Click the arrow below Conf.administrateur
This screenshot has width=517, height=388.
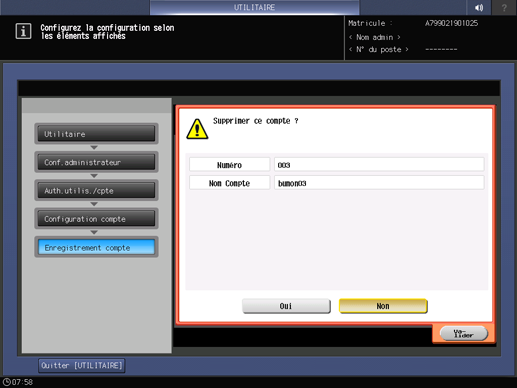coord(94,176)
